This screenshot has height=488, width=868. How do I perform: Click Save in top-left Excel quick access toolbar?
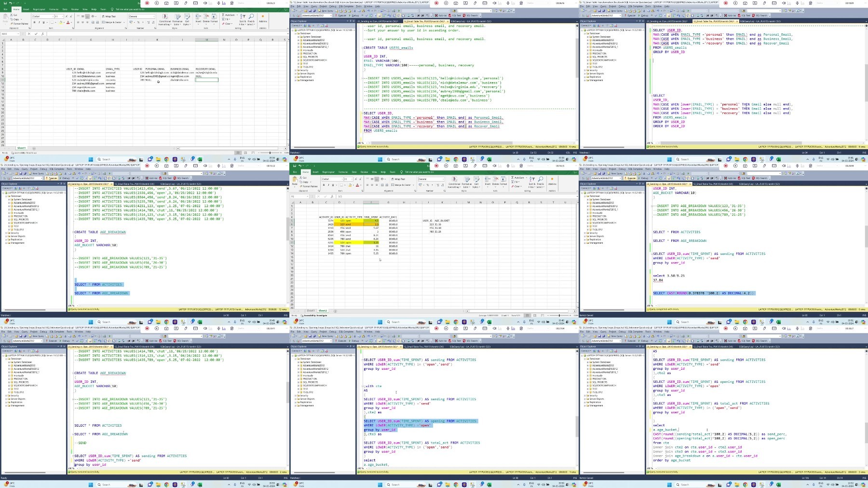[5, 3]
